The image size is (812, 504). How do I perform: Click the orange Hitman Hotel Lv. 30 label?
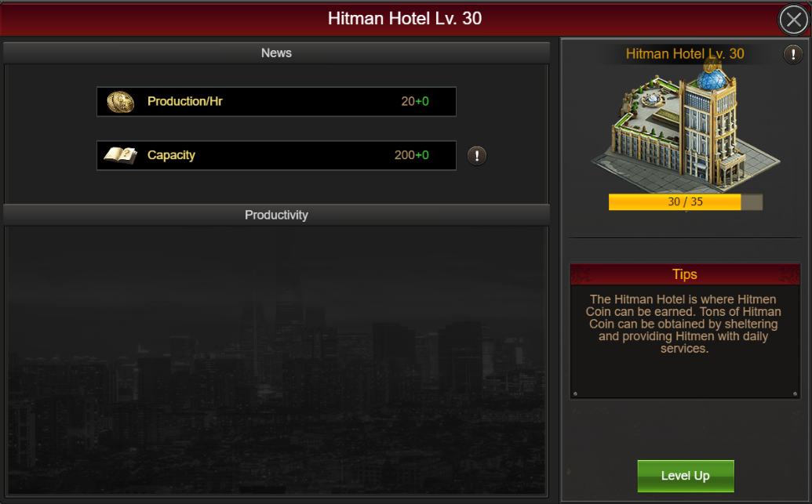point(685,54)
